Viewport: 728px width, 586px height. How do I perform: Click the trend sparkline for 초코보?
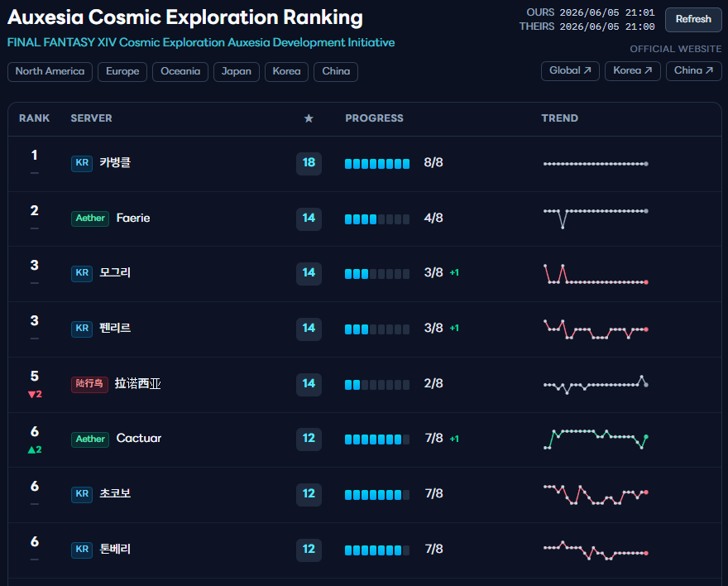(596, 494)
